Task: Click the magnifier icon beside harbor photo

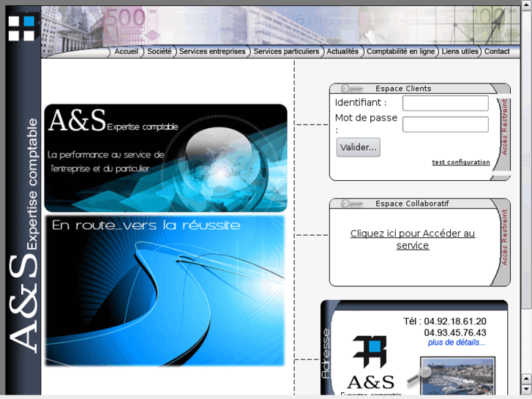Action: (420, 376)
